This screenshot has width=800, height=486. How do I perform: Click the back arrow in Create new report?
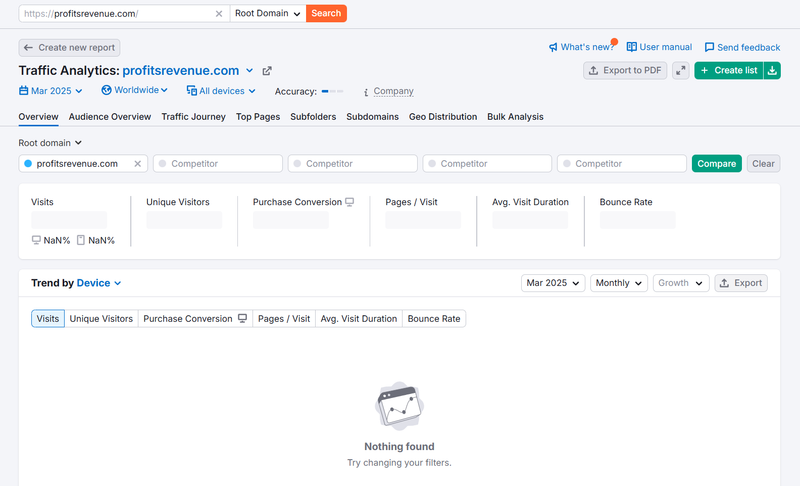point(28,47)
